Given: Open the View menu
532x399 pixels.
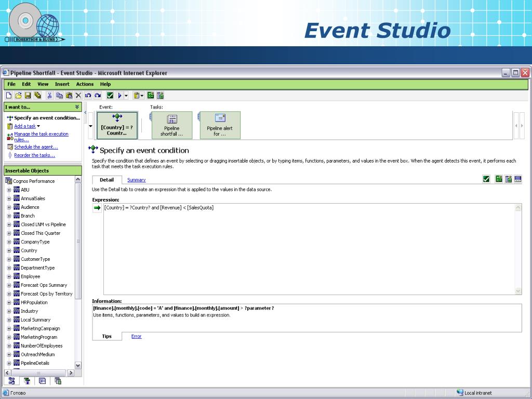Looking at the screenshot, I should [x=43, y=84].
